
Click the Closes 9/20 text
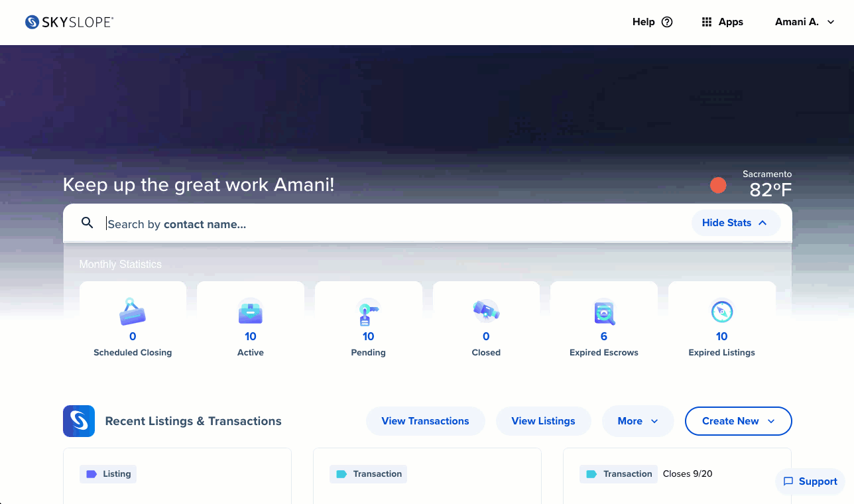[x=688, y=473]
